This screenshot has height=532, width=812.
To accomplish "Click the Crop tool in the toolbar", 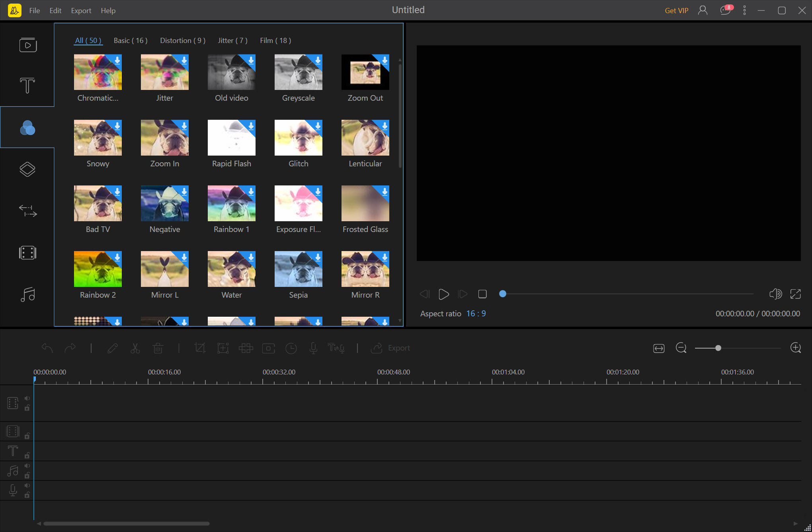I will point(200,348).
